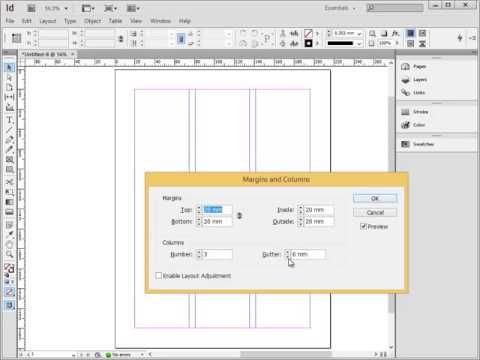
Task: Click the Bottom margin field
Action: pos(217,221)
